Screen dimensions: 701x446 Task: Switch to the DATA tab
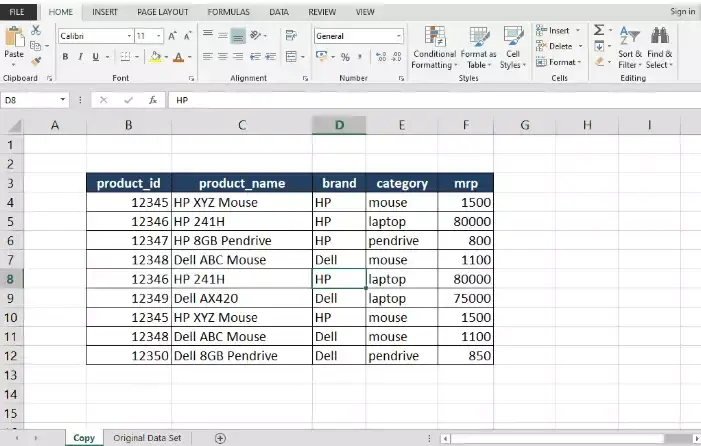click(279, 12)
